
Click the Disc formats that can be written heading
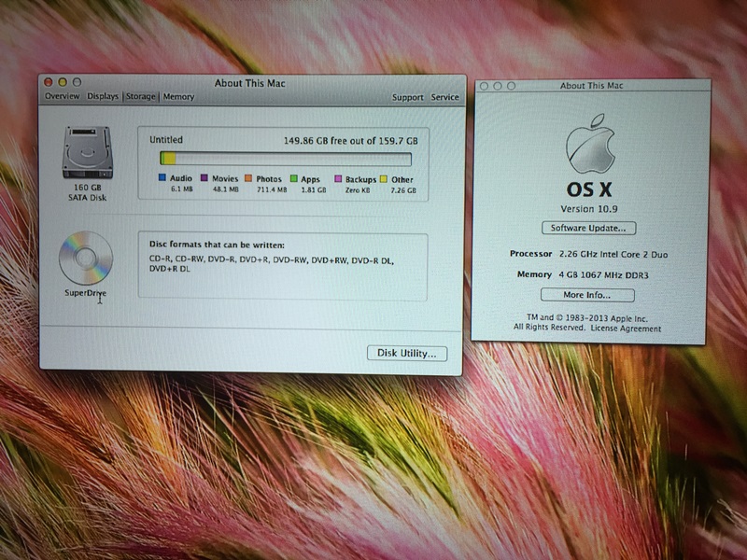[217, 245]
